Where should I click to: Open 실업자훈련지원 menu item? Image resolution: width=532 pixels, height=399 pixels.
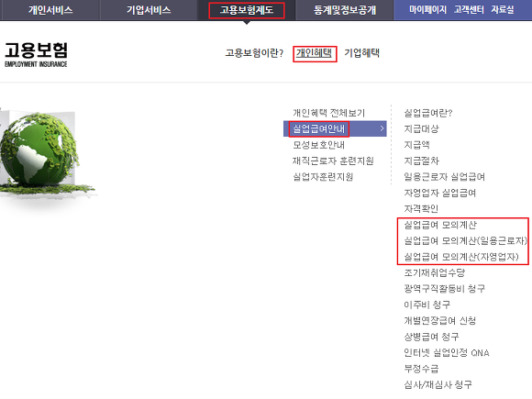point(323,177)
